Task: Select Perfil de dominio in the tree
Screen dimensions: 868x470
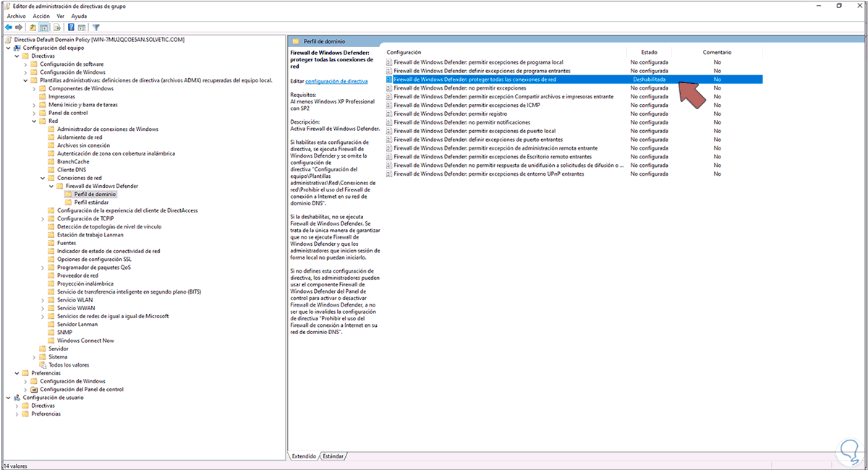Action: coord(95,194)
